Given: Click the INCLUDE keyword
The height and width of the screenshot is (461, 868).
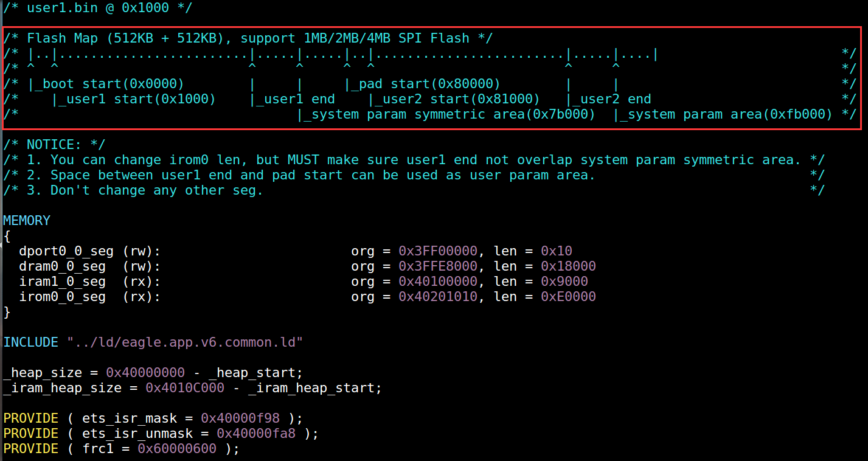Looking at the screenshot, I should (x=30, y=342).
